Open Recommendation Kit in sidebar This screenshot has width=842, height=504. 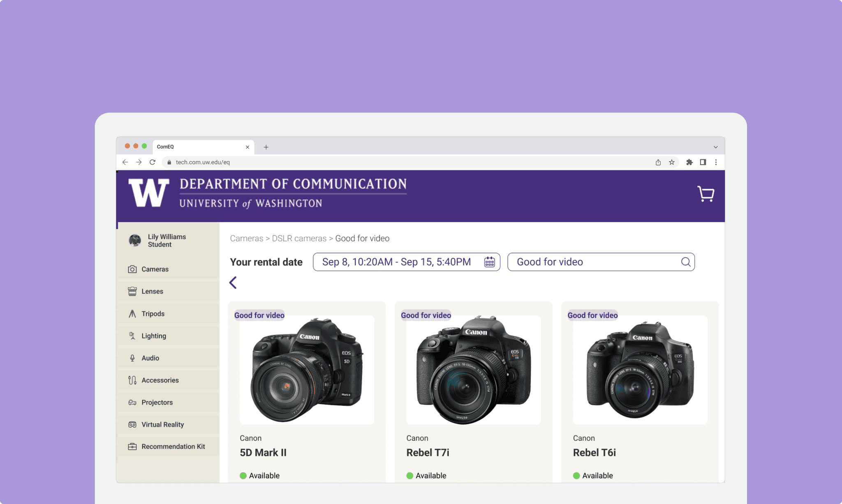tap(173, 446)
